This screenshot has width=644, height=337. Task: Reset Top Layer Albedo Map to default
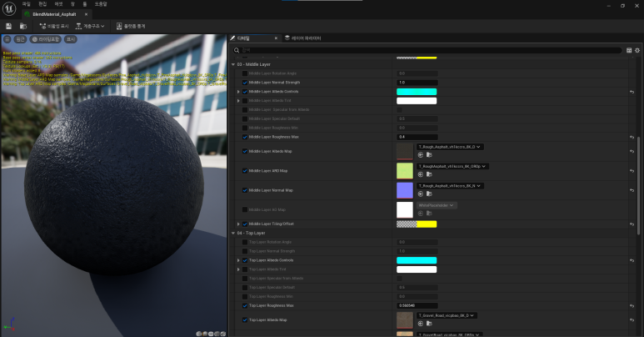(x=632, y=320)
